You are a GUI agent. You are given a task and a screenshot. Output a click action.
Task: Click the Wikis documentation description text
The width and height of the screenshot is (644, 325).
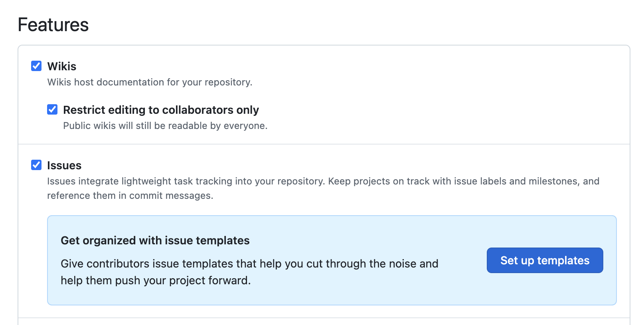click(149, 82)
